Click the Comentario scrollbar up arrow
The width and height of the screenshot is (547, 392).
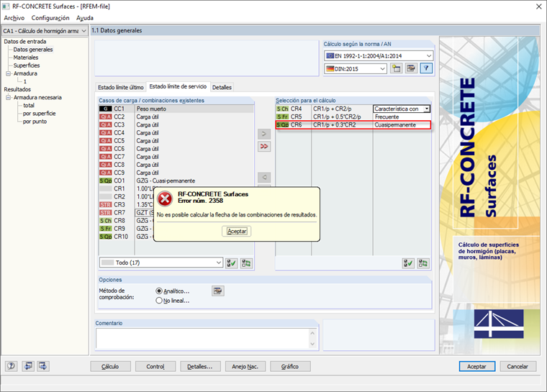pos(312,333)
